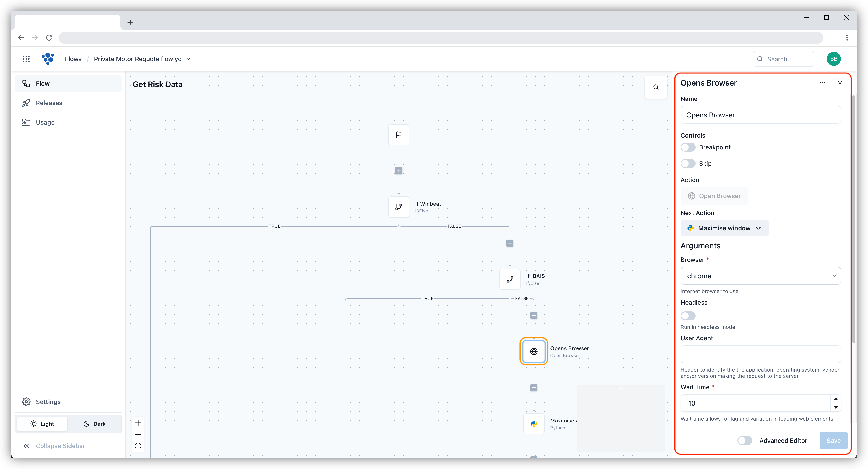Enable the Skip toggle
Image resolution: width=868 pixels, height=469 pixels.
coord(688,164)
